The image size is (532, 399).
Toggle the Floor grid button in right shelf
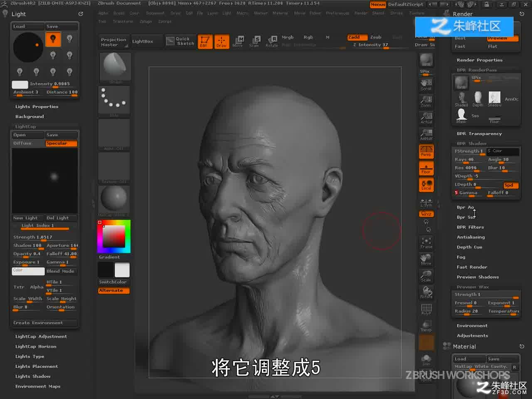pos(426,168)
